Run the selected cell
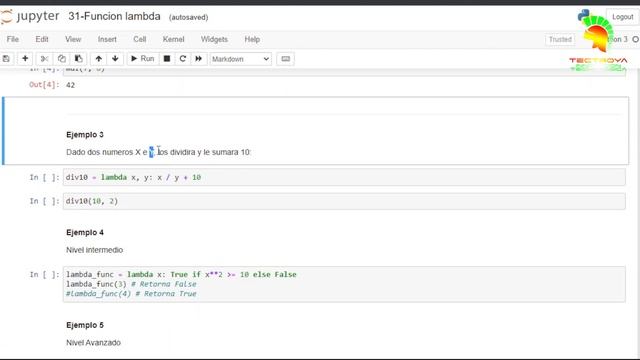This screenshot has height=360, width=640. point(142,59)
